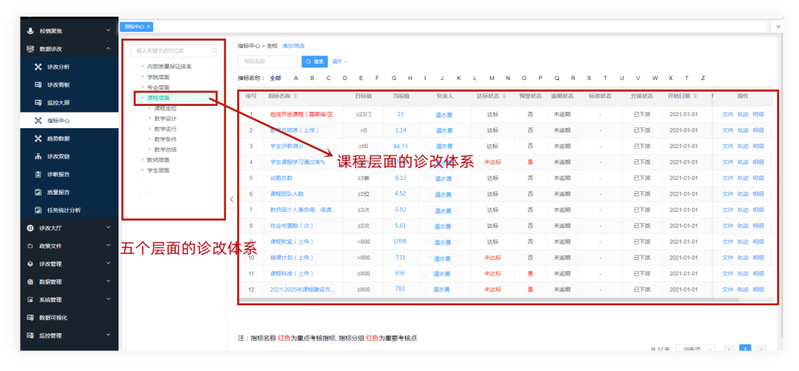Image resolution: width=799 pixels, height=371 pixels.
Task: Click the 诊断报告 clipboard icon
Action: point(38,174)
